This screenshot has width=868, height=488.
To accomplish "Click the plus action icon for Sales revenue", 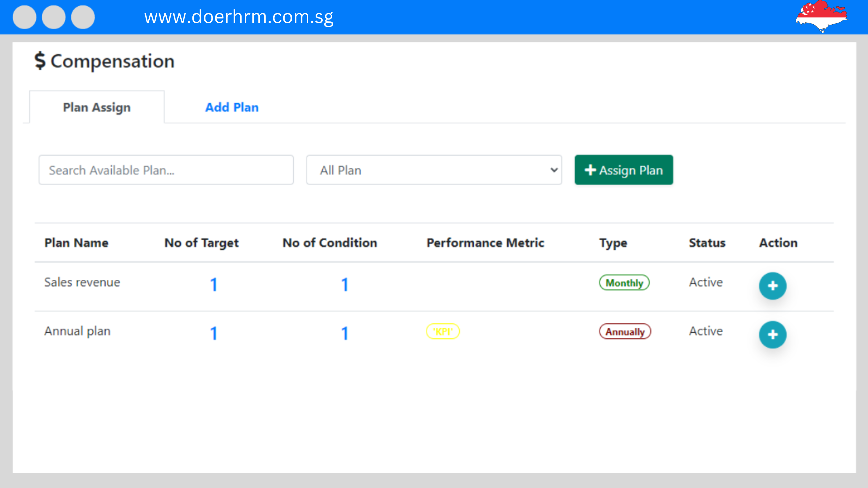I will point(772,285).
